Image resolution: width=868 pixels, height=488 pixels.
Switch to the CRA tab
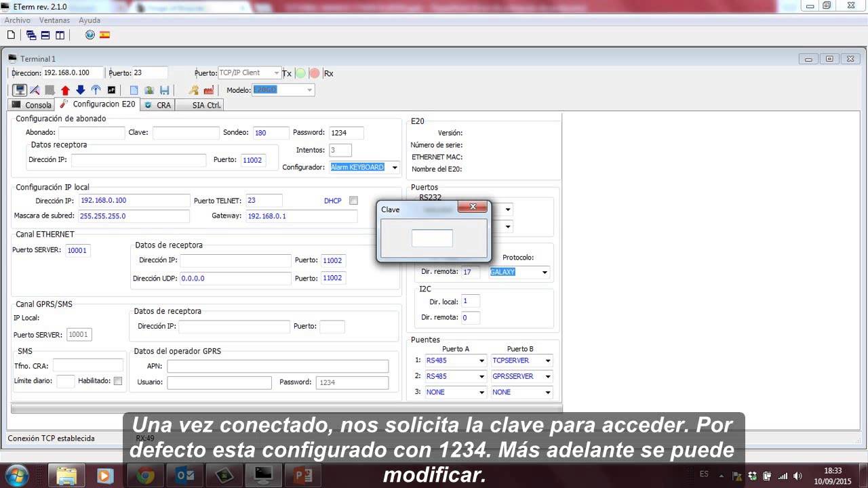(158, 105)
